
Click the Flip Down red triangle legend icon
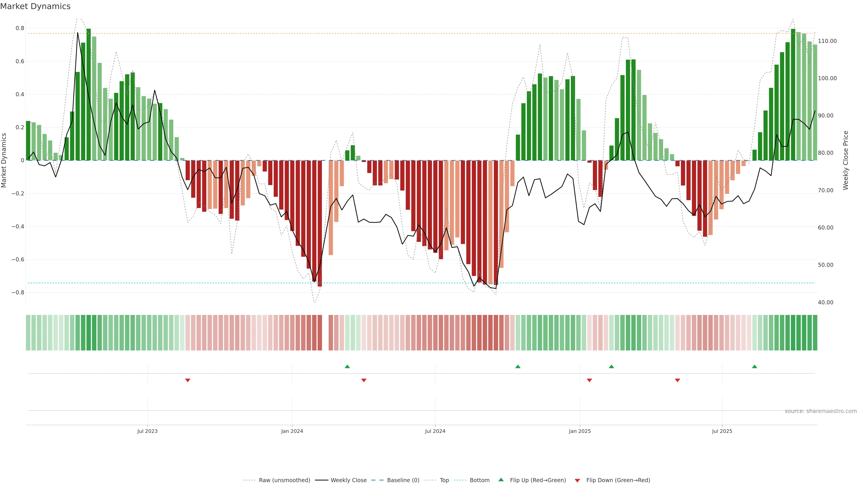tap(577, 480)
